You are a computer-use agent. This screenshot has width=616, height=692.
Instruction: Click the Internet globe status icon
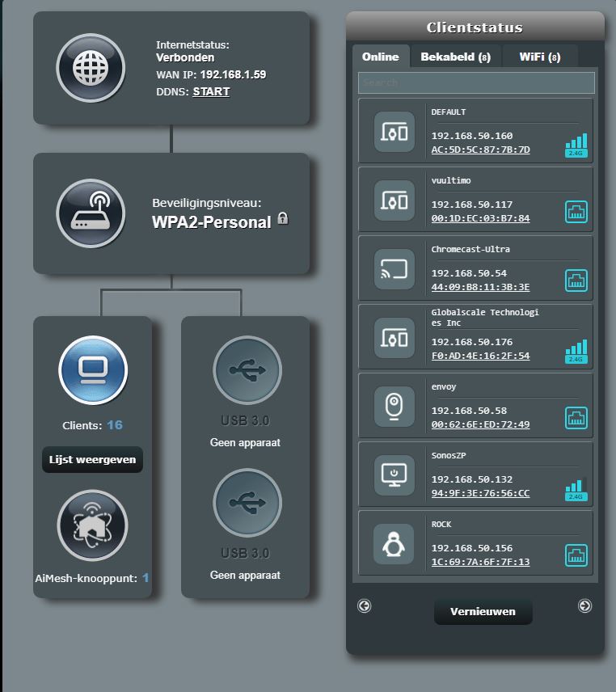click(91, 67)
